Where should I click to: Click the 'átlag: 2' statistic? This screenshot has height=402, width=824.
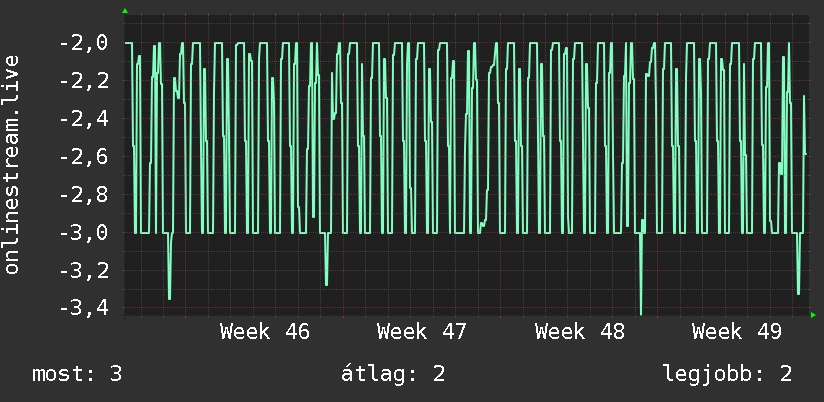point(393,374)
